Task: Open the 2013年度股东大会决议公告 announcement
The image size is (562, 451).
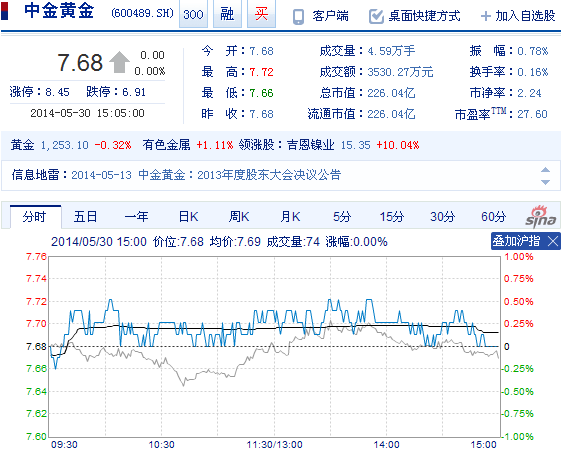Action: (x=269, y=175)
